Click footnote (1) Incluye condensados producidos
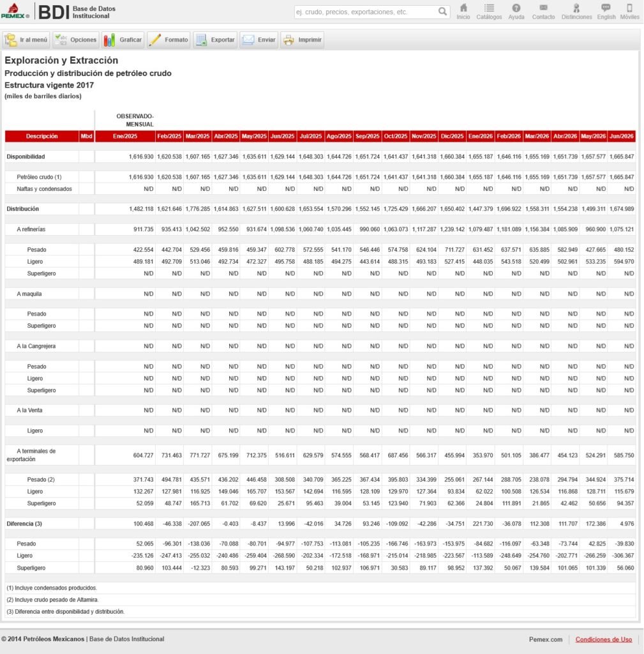The image size is (644, 654). tap(52, 588)
